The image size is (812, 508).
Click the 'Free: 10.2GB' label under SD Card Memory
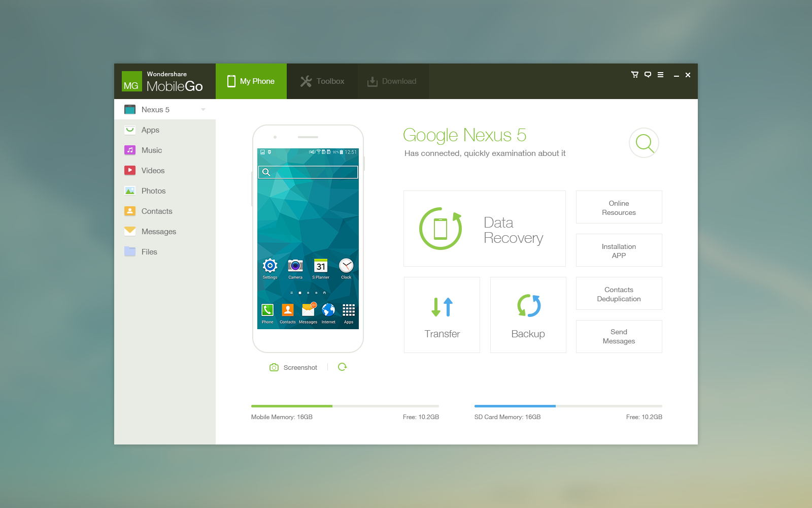[644, 417]
